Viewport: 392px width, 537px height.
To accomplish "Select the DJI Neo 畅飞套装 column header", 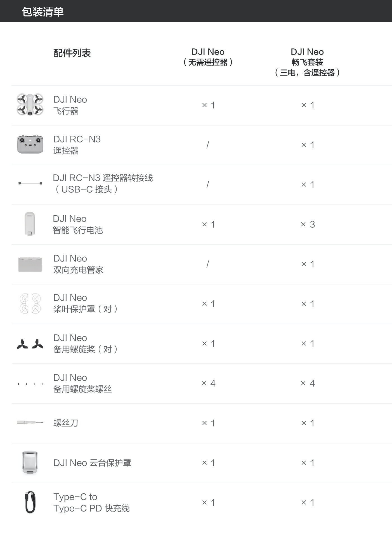I will pyautogui.click(x=307, y=62).
